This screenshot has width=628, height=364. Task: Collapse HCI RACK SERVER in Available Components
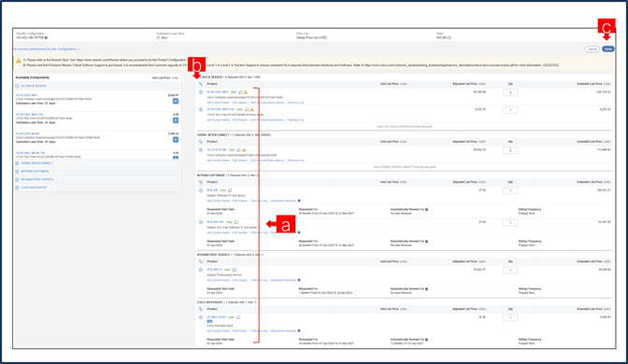[17, 86]
